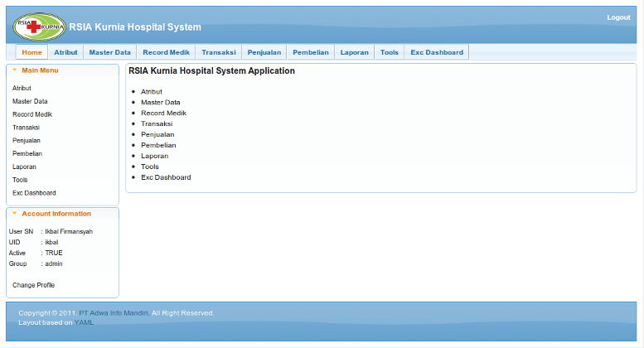Click Atribut in the content bullet list
Image resolution: width=644 pixels, height=348 pixels.
coord(152,91)
